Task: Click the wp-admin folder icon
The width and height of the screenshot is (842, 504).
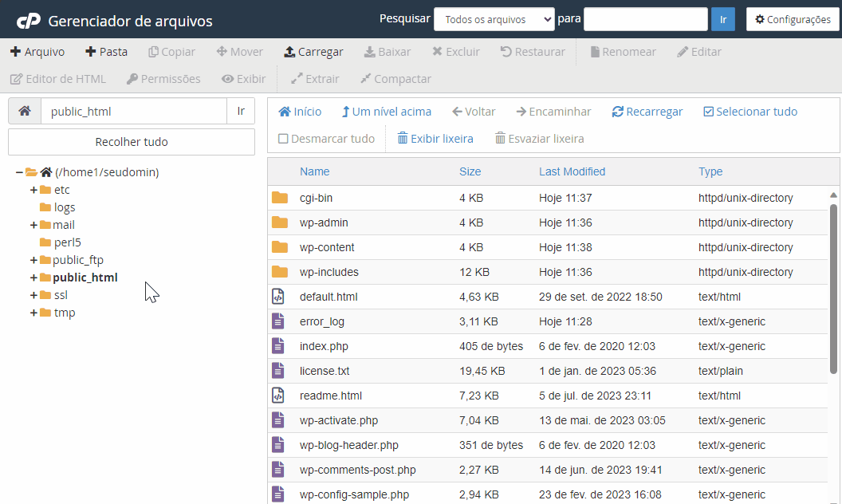Action: pos(280,222)
